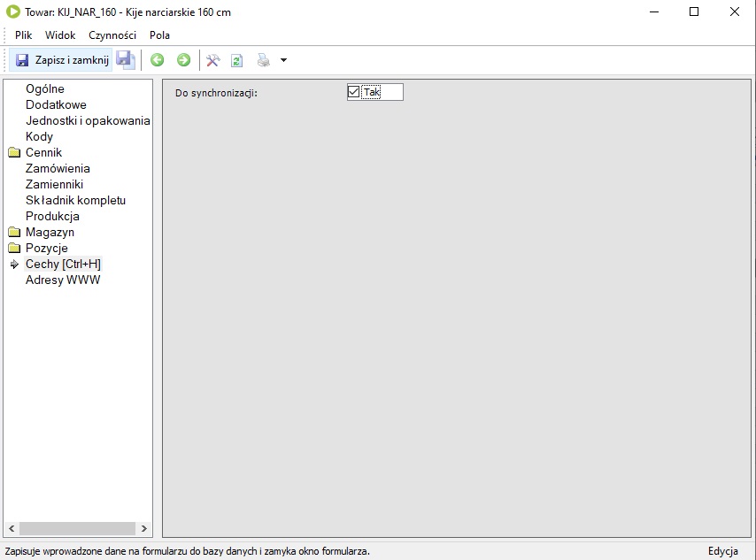This screenshot has width=756, height=560.
Task: Select Zamówienia in the sidebar
Action: pyautogui.click(x=58, y=168)
